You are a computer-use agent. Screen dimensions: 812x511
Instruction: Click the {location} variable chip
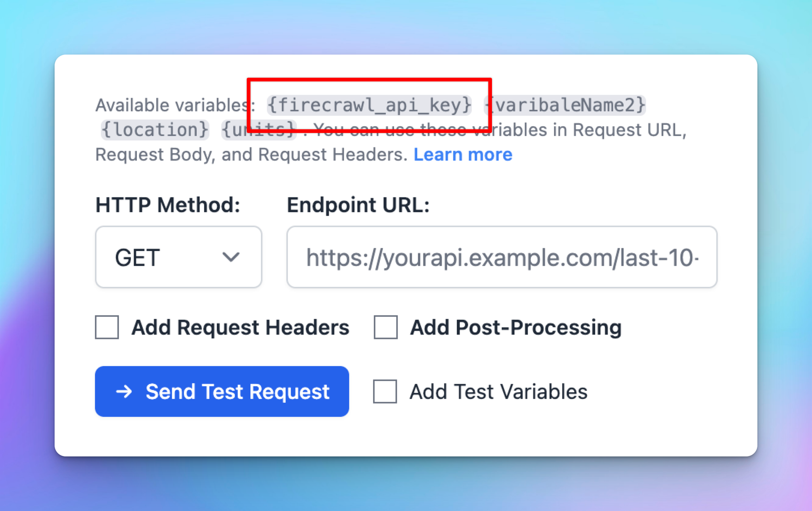(155, 130)
